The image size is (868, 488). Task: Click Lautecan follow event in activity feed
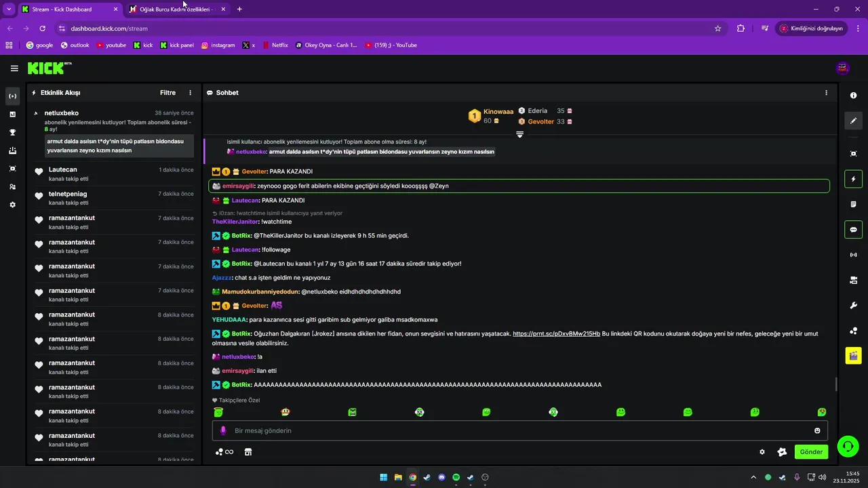pyautogui.click(x=114, y=174)
